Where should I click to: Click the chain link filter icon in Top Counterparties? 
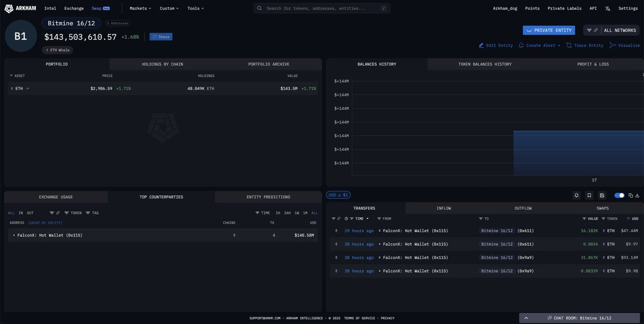(x=58, y=213)
